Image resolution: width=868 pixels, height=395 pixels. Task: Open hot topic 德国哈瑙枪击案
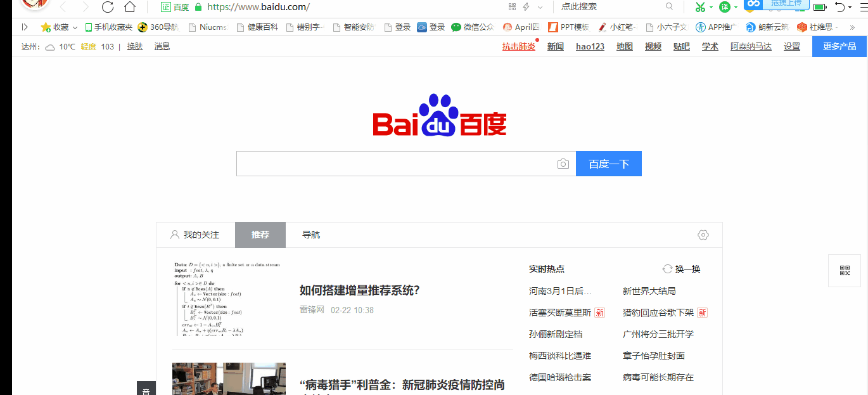(560, 377)
